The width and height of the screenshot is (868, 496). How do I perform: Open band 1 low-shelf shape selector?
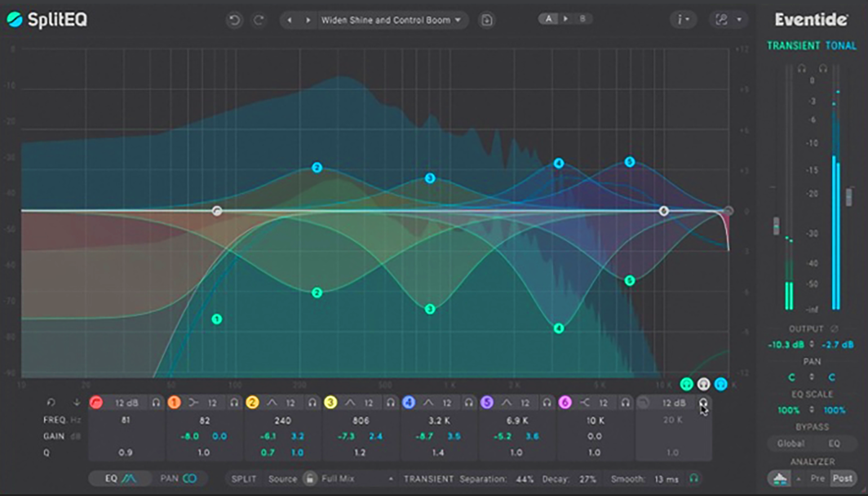[193, 403]
